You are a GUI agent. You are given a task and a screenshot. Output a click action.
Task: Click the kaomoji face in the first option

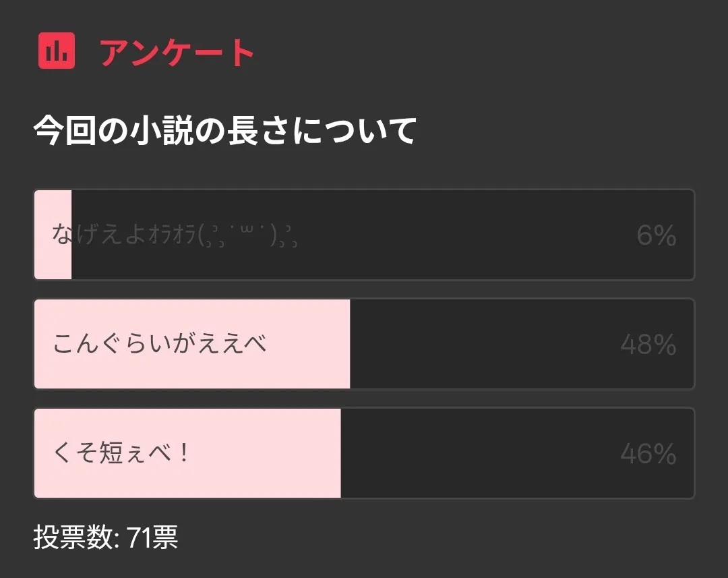pyautogui.click(x=249, y=235)
